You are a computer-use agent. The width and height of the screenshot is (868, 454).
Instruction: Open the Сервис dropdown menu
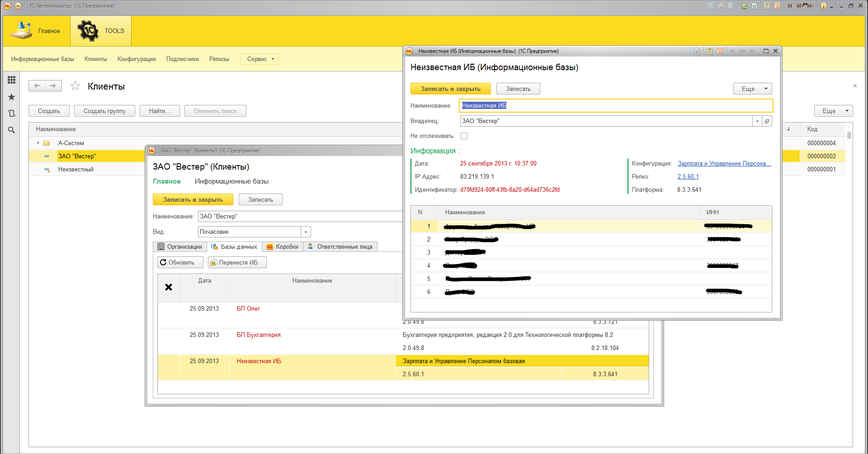click(259, 59)
